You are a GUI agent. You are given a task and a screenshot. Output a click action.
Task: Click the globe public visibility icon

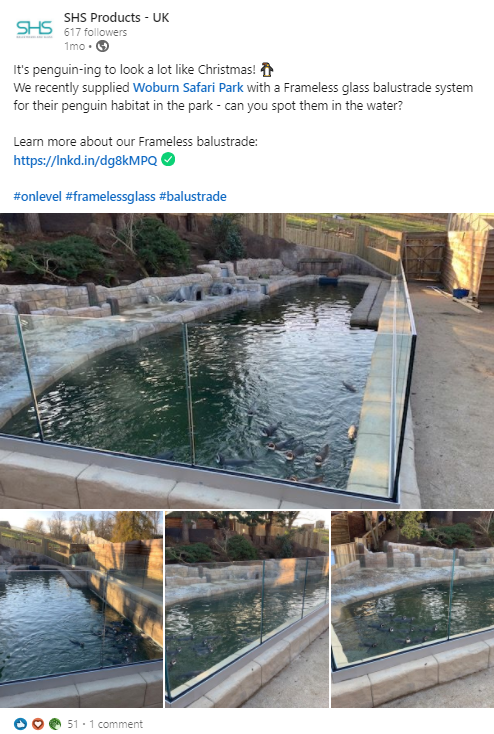point(103,46)
